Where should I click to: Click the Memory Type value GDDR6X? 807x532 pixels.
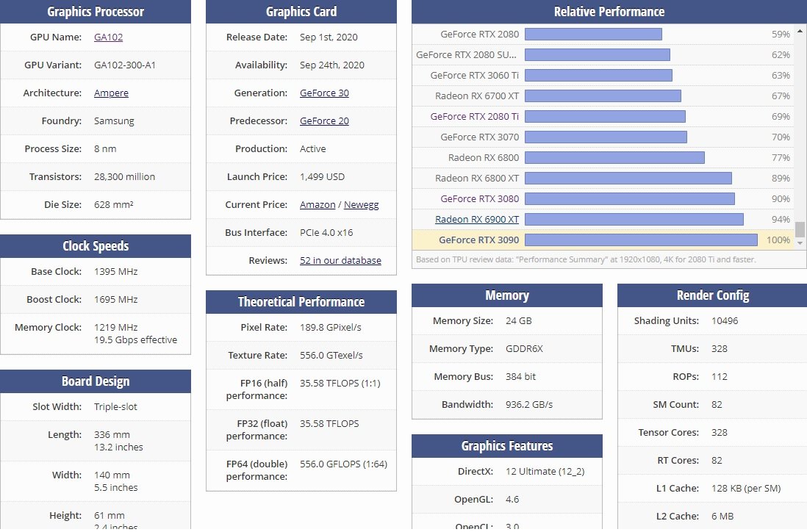tap(524, 348)
